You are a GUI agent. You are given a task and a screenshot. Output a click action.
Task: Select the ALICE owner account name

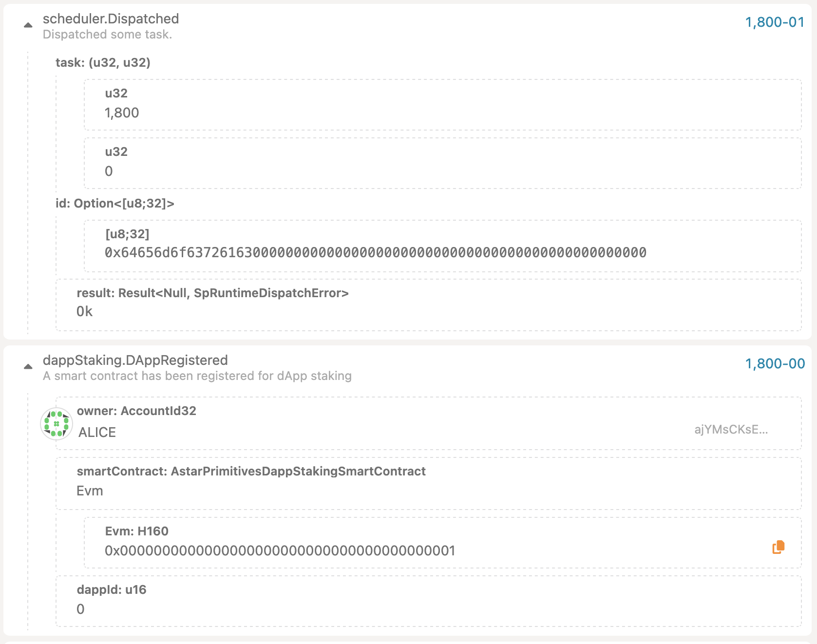pos(97,433)
